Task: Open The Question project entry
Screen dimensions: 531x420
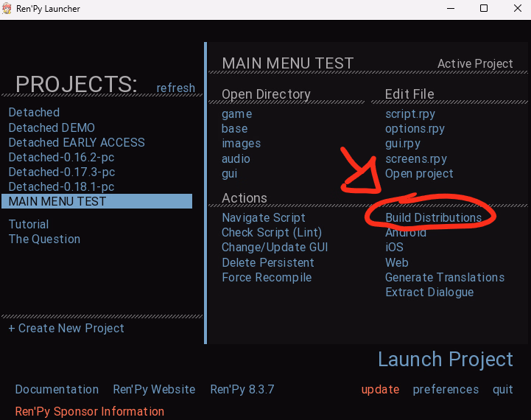Action: (x=44, y=239)
